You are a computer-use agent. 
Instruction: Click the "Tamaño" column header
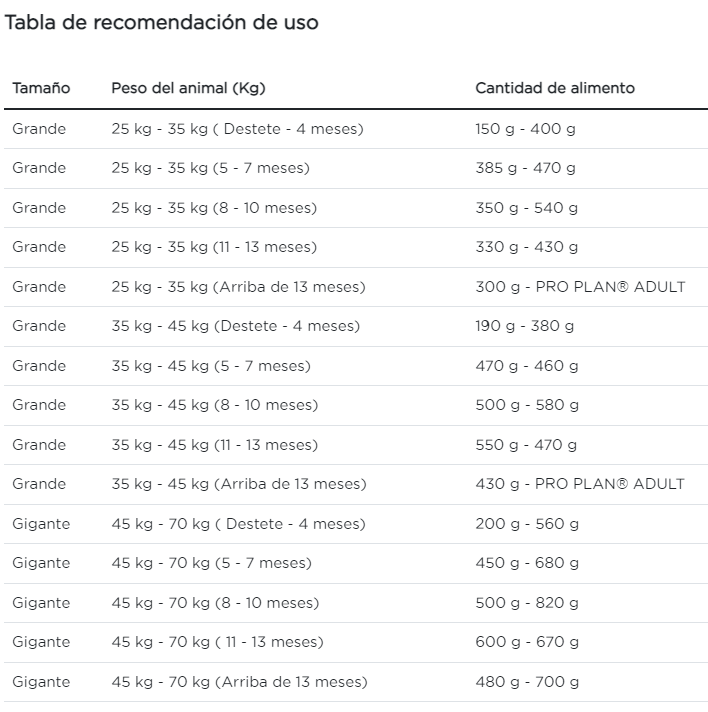tap(41, 88)
